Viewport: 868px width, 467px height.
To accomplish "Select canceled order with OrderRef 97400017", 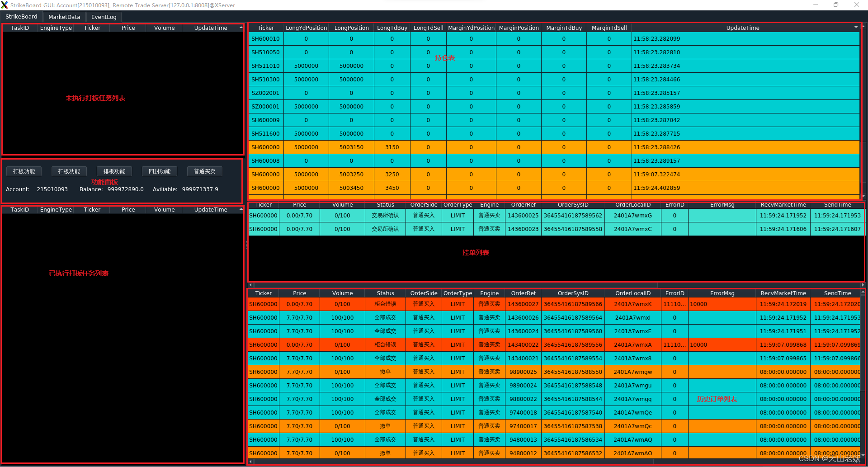I will pos(554,426).
